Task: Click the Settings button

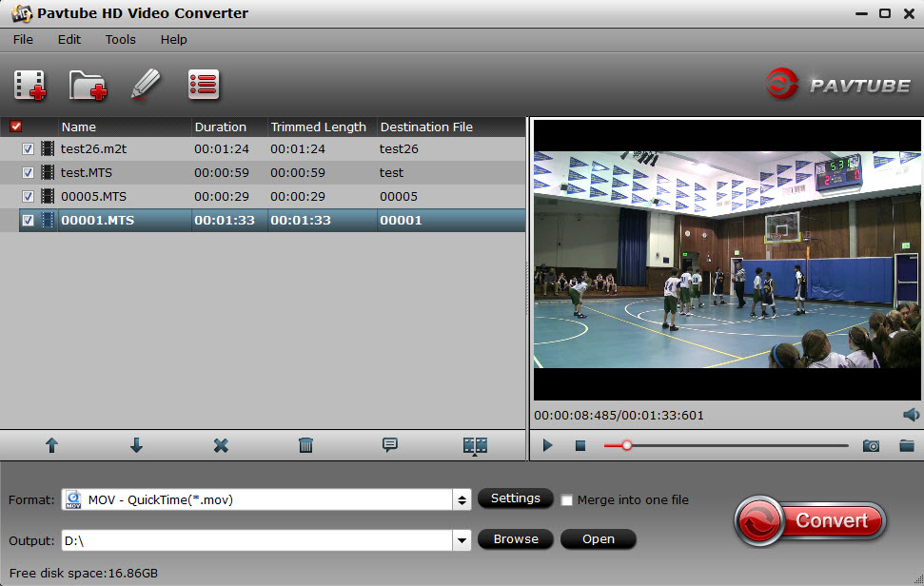Action: click(515, 498)
